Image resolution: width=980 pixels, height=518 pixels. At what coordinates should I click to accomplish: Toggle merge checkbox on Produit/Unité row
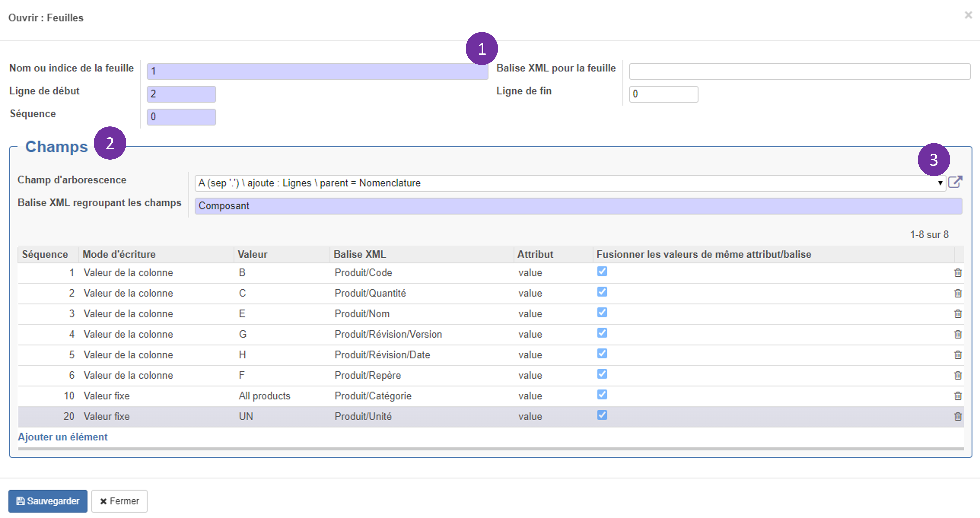pyautogui.click(x=602, y=415)
